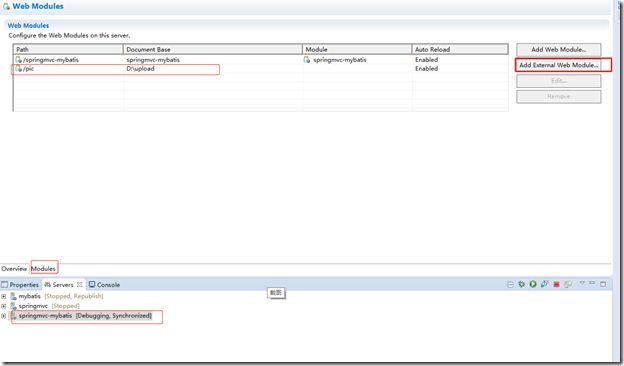Click Enabled in the /pic row
The height and width of the screenshot is (366, 624).
[x=427, y=68]
